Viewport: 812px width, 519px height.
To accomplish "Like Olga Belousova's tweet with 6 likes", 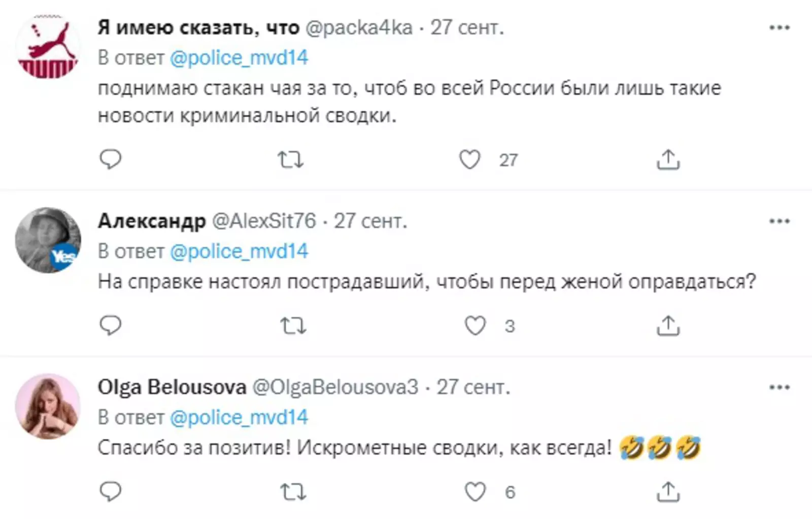I will point(475,492).
